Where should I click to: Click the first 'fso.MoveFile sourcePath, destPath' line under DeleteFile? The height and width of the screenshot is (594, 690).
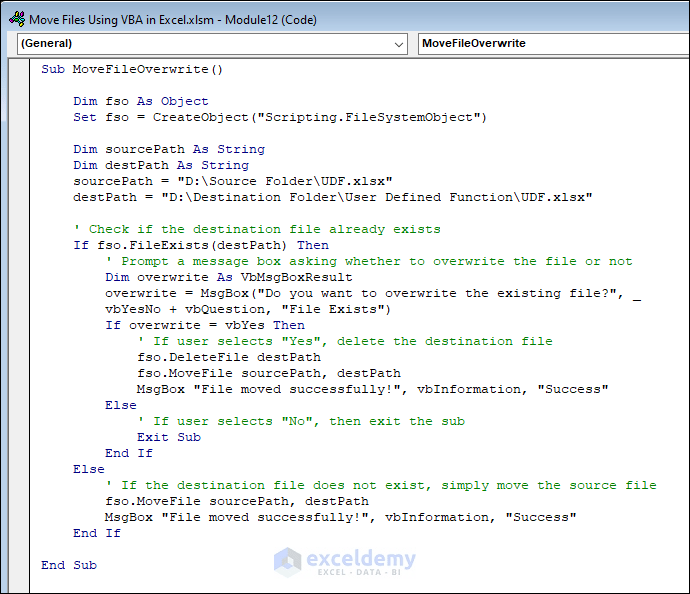(x=269, y=374)
